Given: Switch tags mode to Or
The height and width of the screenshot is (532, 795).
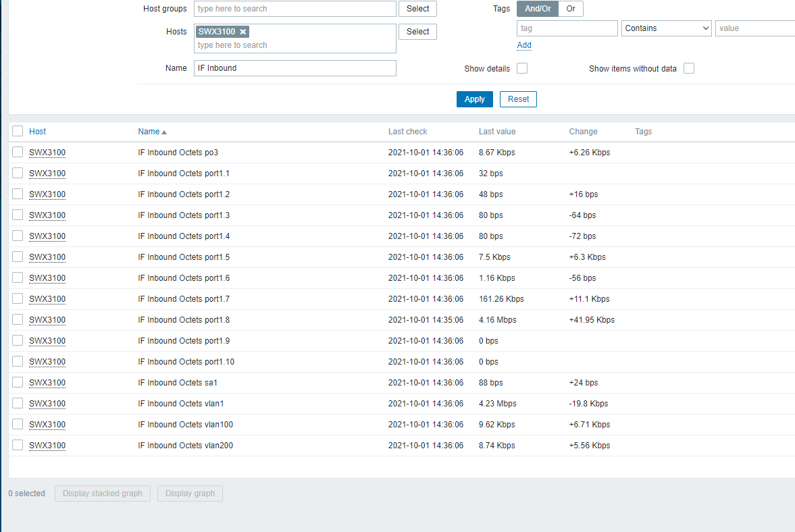Looking at the screenshot, I should point(571,9).
